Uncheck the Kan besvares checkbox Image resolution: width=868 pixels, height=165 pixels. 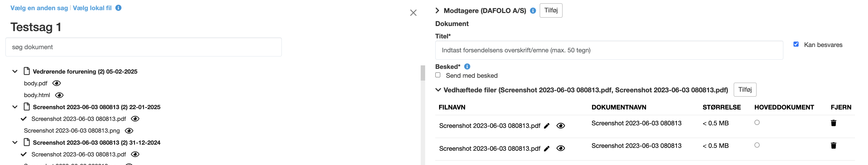[x=796, y=44]
